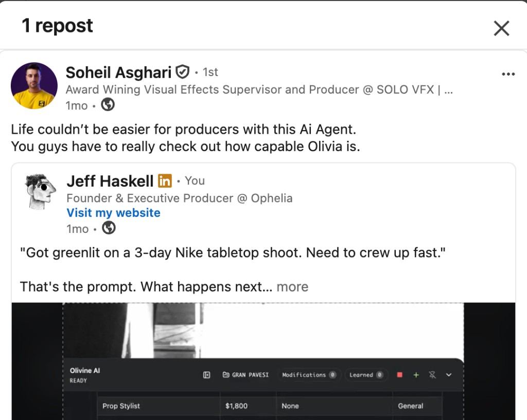Click Soheil Asghari's name

[119, 72]
